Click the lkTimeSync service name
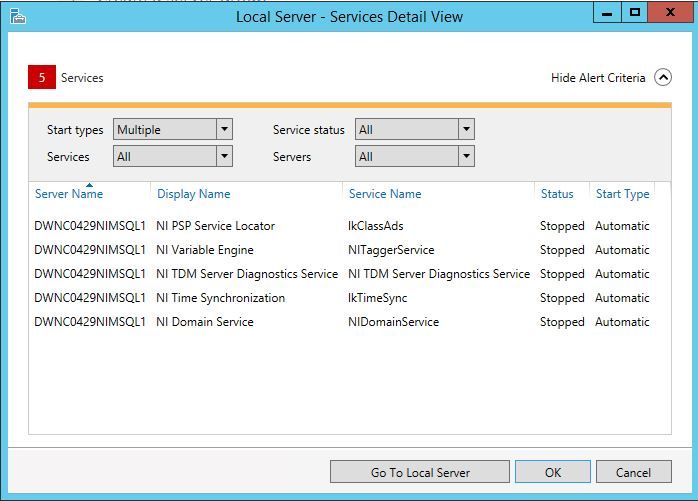The height and width of the screenshot is (501, 698). (377, 298)
